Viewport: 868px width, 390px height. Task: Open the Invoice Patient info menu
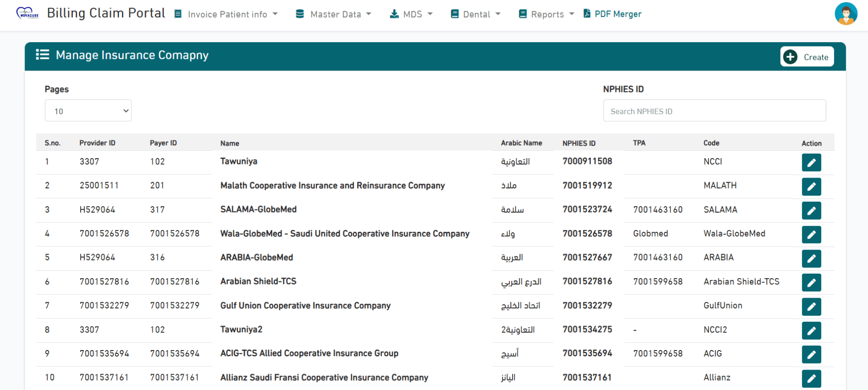pos(226,14)
